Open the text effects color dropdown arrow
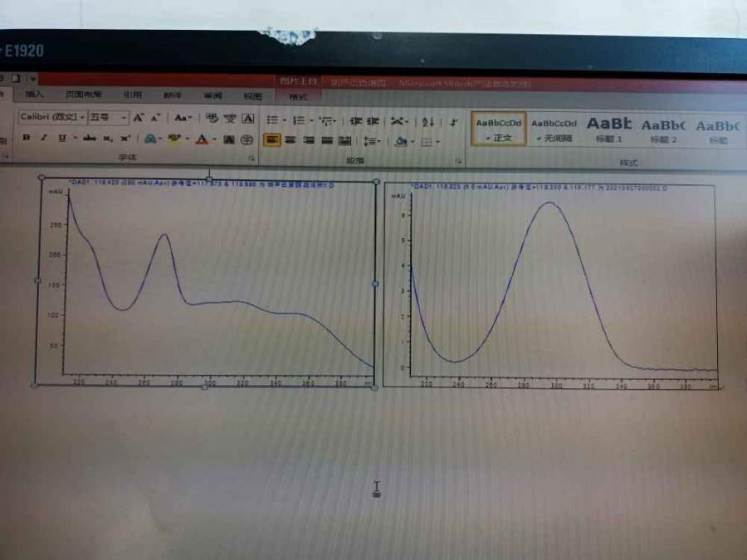747x560 pixels. pyautogui.click(x=160, y=139)
